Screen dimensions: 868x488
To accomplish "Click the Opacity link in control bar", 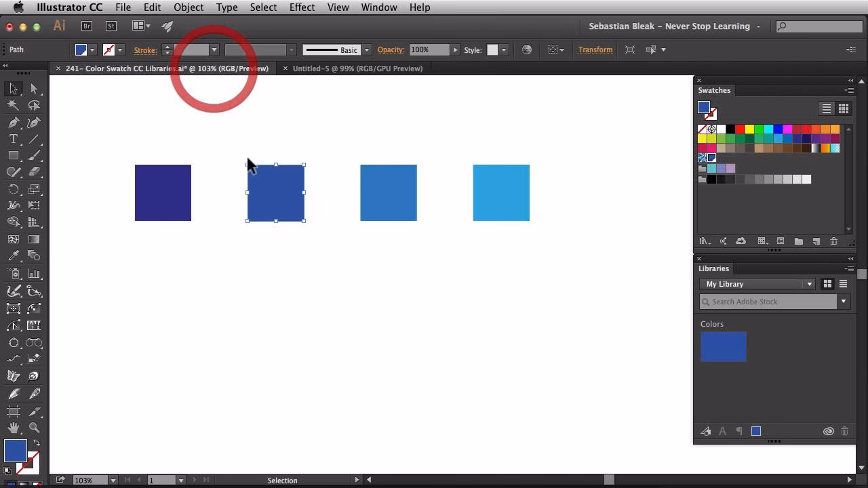I will [391, 49].
